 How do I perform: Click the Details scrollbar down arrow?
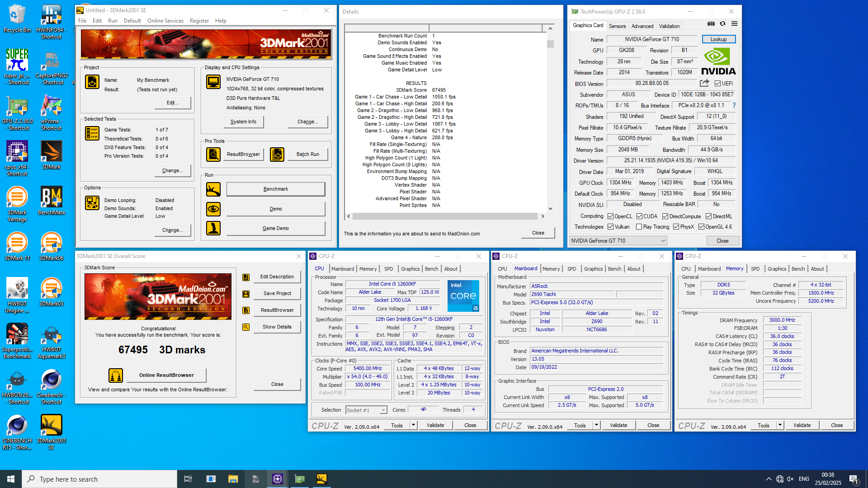[550, 209]
